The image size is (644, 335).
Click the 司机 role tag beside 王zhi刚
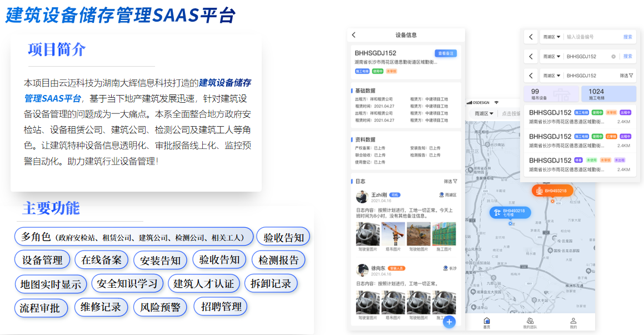395,195
